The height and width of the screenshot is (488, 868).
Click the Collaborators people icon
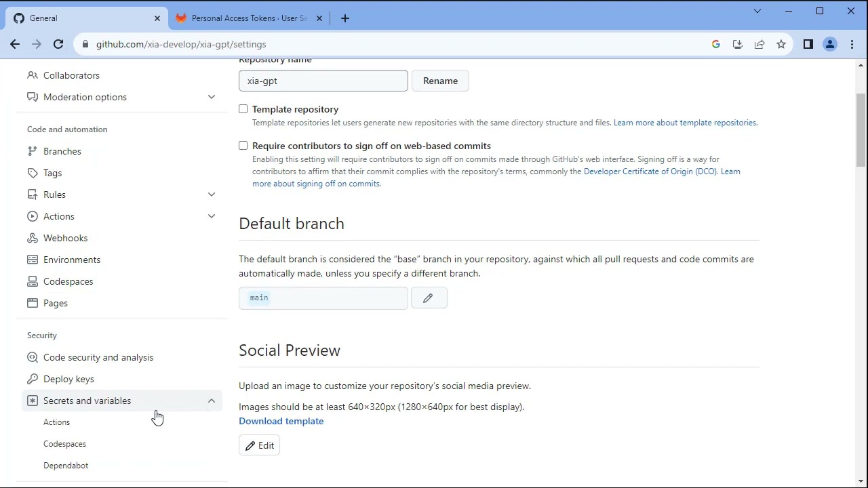pos(33,75)
